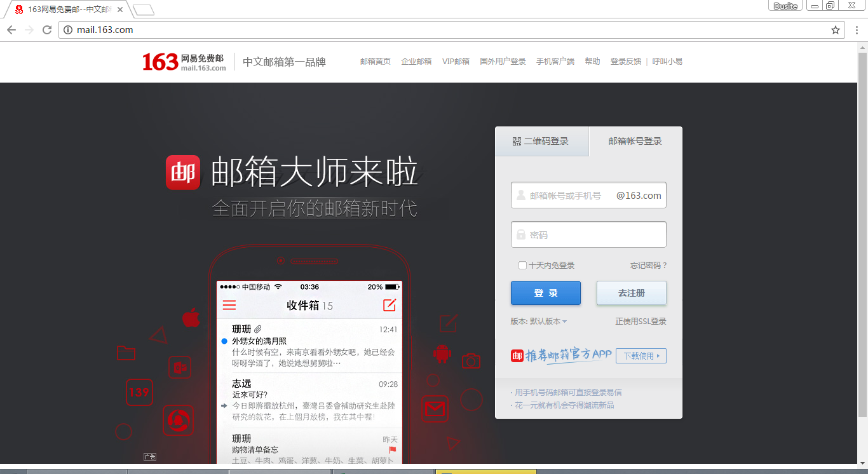Click the browser back arrow
Screen dimensions: 868x474
click(x=11, y=30)
